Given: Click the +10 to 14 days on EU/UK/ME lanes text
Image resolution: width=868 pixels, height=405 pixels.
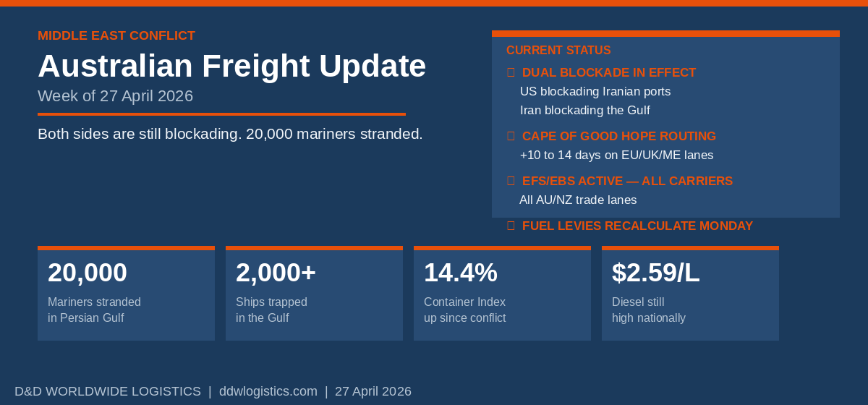Looking at the screenshot, I should click(x=616, y=155).
